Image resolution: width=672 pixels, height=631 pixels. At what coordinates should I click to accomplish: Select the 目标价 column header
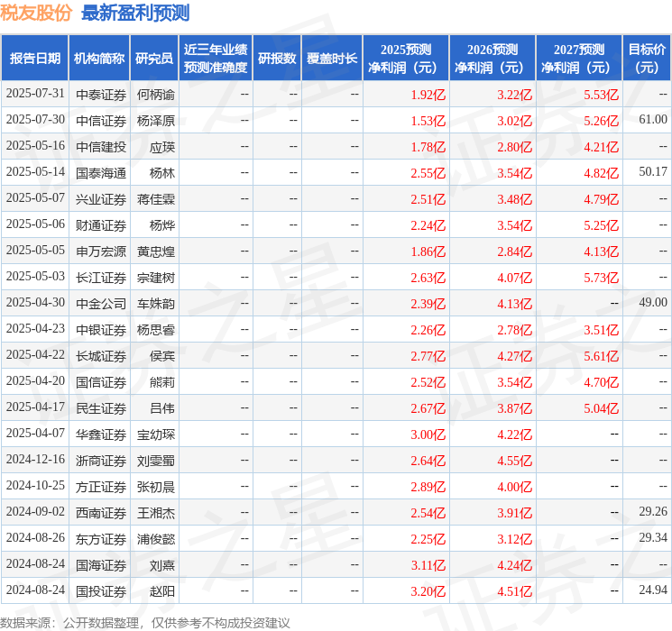coord(647,59)
